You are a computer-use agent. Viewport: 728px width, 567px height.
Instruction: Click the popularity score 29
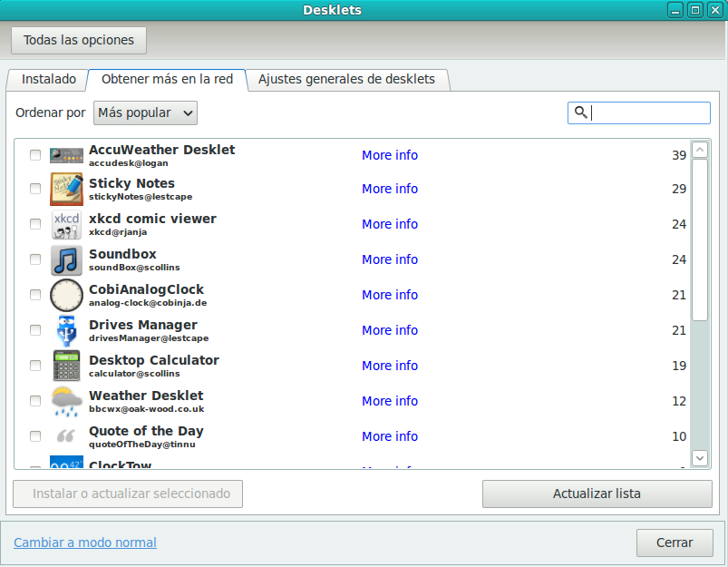click(x=679, y=189)
